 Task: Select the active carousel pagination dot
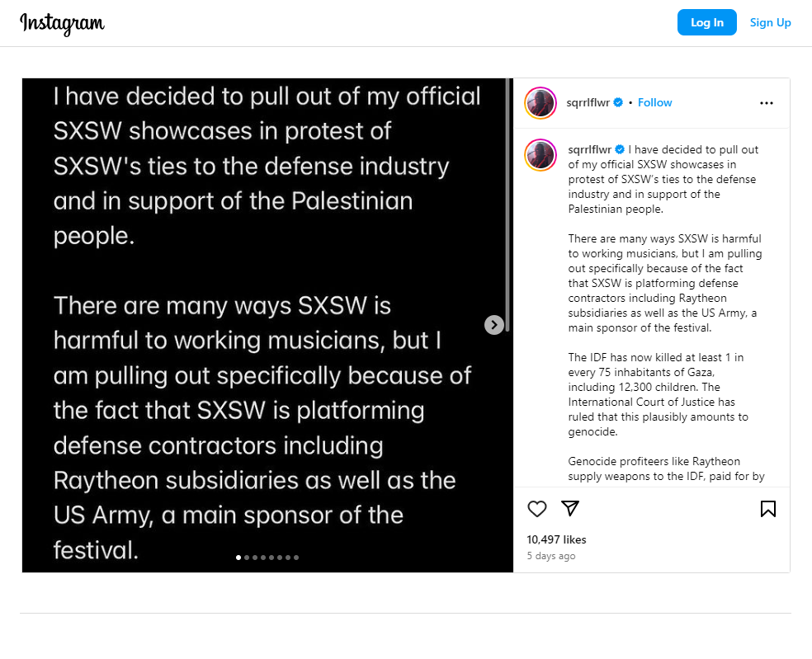click(238, 557)
